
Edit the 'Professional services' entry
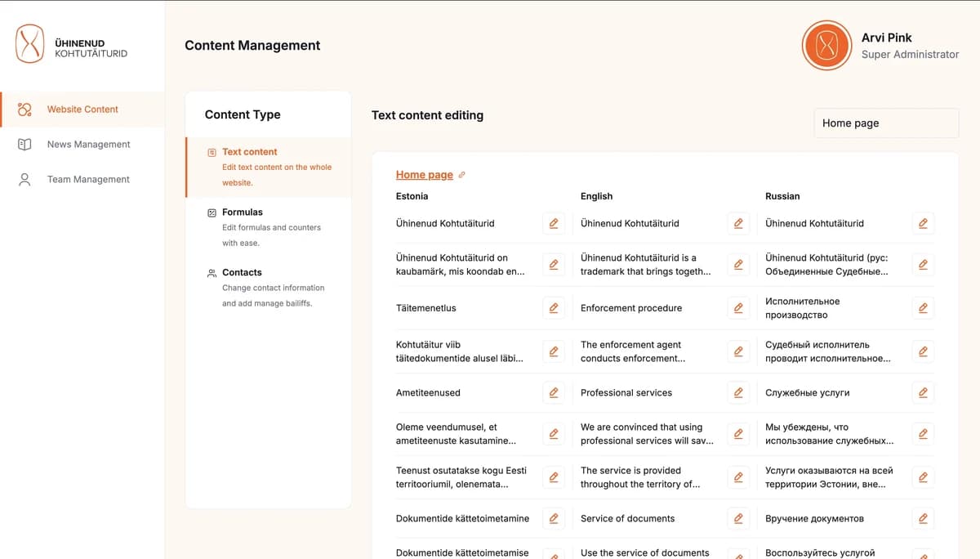click(x=738, y=392)
